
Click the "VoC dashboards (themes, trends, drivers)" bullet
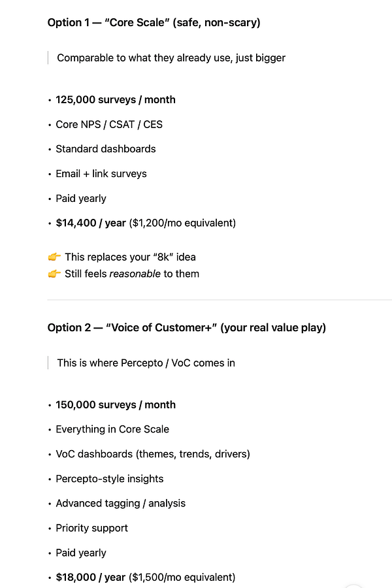tap(153, 454)
